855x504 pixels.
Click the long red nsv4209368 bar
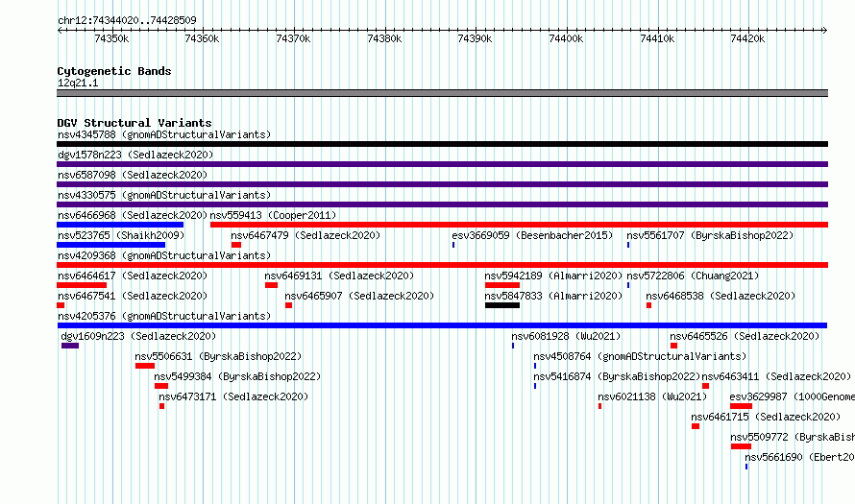click(442, 265)
